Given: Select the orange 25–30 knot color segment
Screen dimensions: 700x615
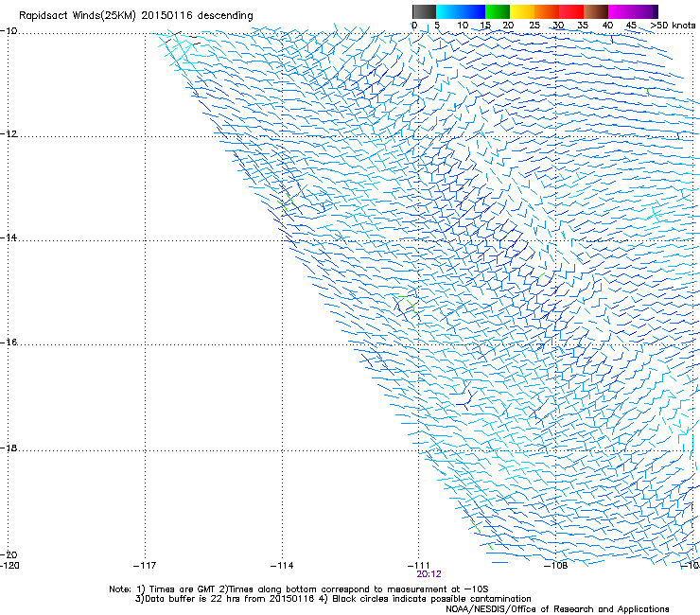Looking at the screenshot, I should point(547,11).
